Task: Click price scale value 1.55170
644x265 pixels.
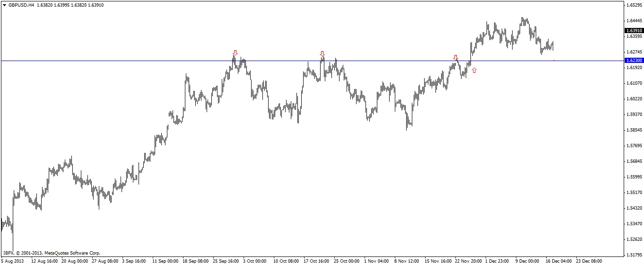Action: [x=634, y=193]
